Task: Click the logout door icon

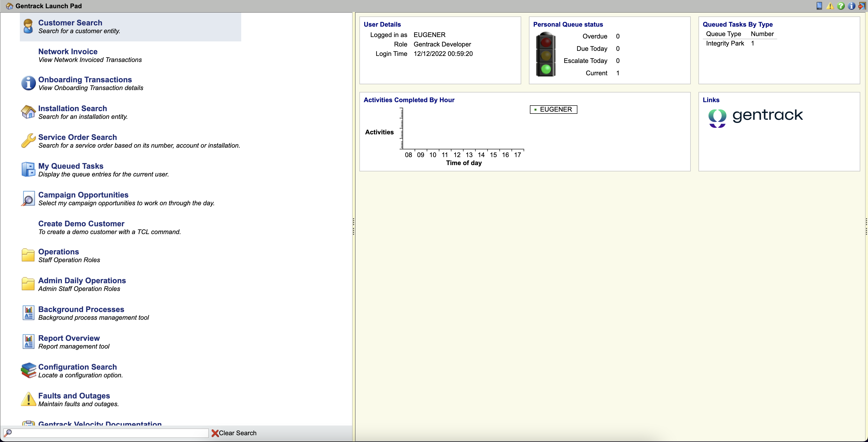Action: 862,6
